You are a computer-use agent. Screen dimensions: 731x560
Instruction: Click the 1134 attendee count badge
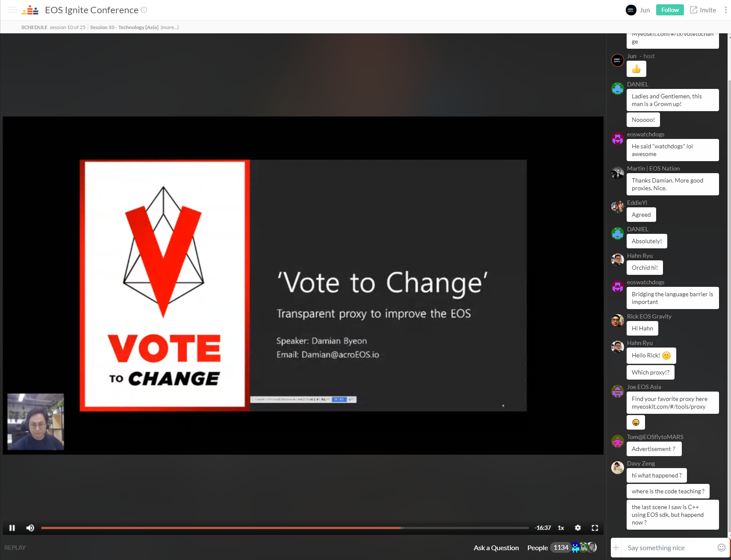(561, 548)
